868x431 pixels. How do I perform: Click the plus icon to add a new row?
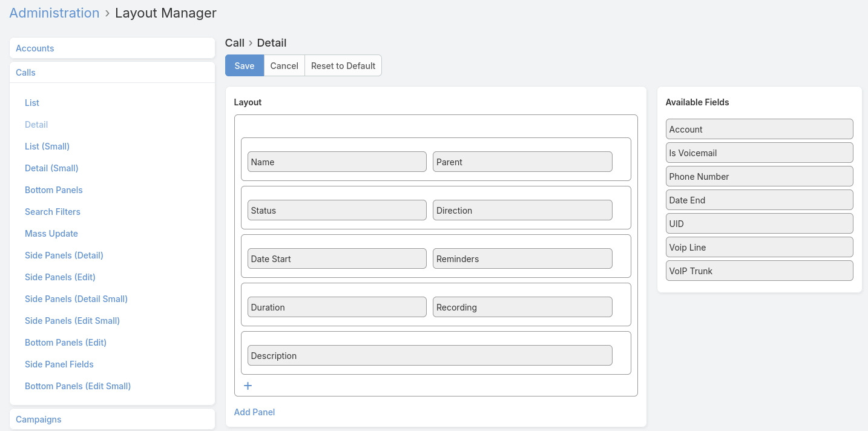point(248,386)
